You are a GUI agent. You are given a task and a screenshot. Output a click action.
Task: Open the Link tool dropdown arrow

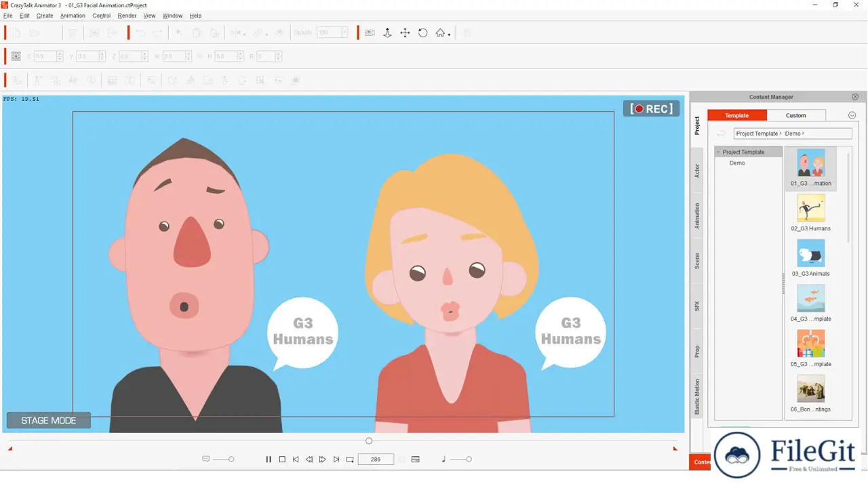pyautogui.click(x=267, y=35)
